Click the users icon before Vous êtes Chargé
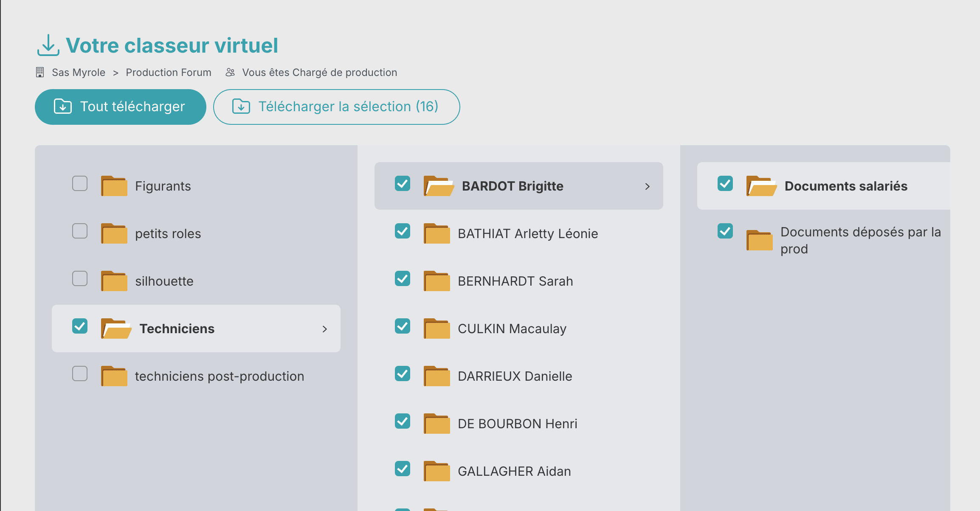 coord(230,72)
